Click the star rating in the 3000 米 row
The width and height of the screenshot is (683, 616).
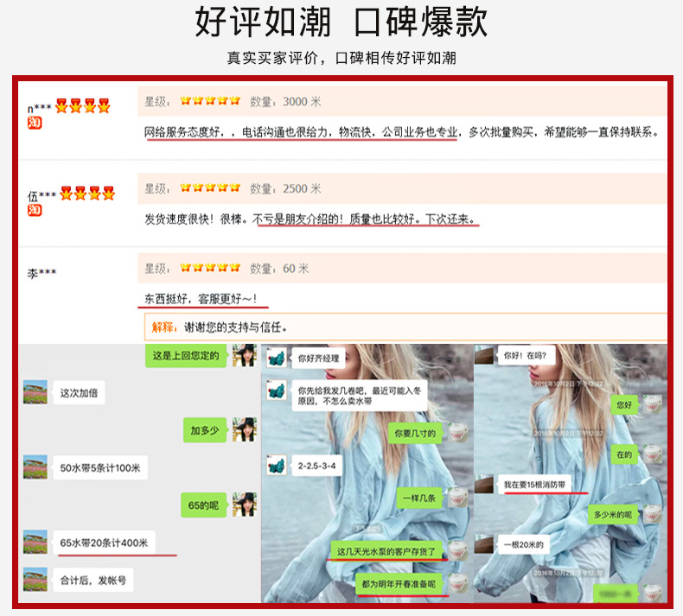pos(210,101)
